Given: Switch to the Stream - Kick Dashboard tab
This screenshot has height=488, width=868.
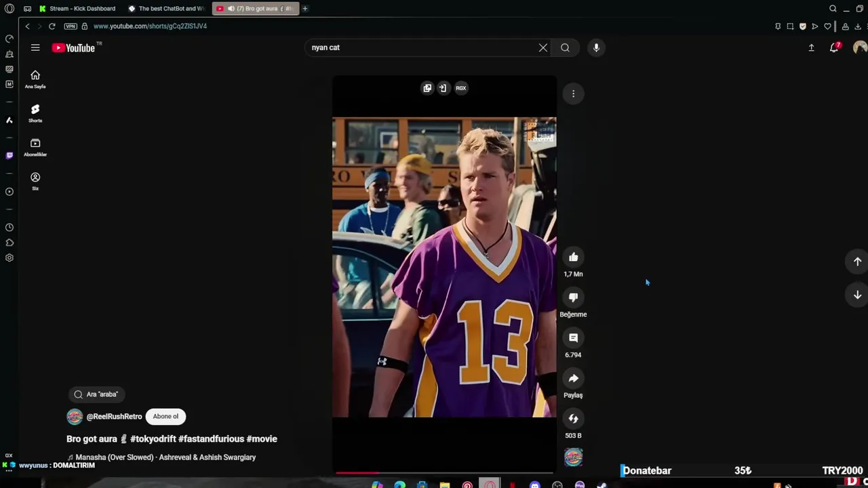Looking at the screenshot, I should pyautogui.click(x=77, y=9).
